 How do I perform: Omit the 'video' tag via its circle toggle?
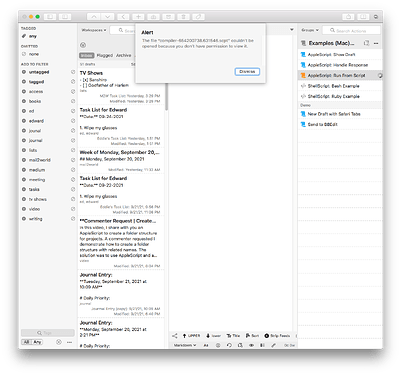click(x=73, y=209)
